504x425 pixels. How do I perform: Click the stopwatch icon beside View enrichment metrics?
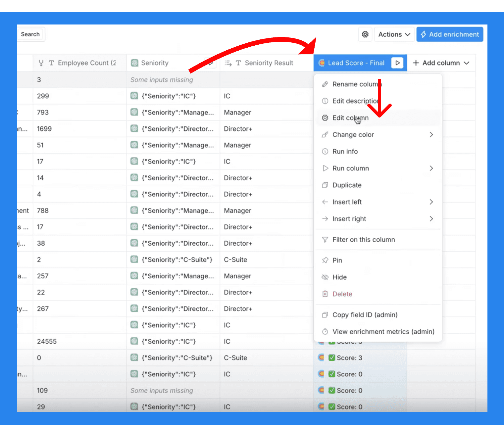(x=325, y=332)
